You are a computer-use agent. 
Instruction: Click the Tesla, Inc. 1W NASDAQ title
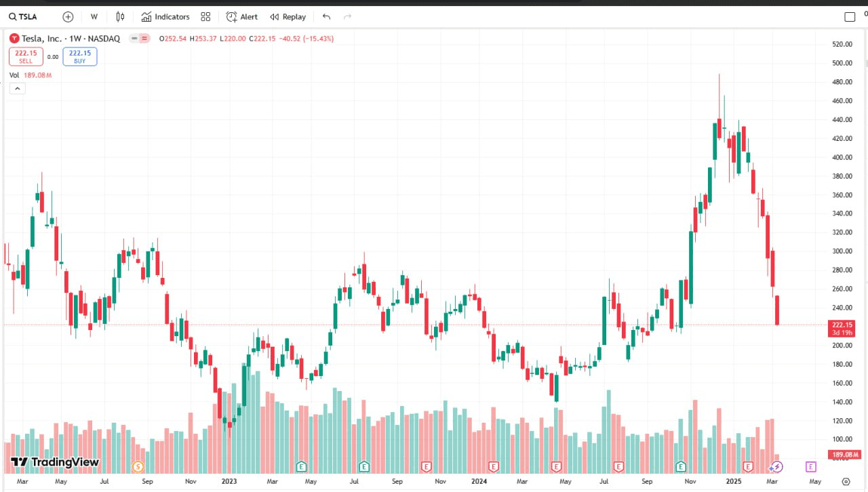click(71, 39)
